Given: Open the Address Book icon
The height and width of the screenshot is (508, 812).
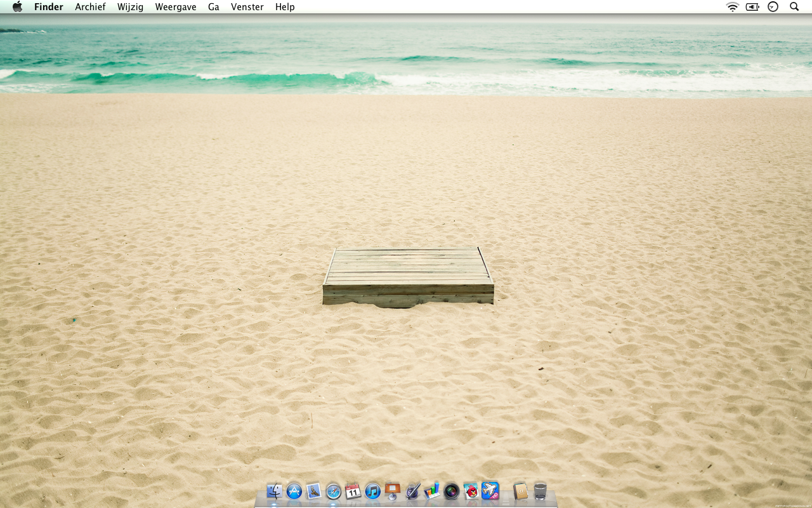Looking at the screenshot, I should 520,491.
